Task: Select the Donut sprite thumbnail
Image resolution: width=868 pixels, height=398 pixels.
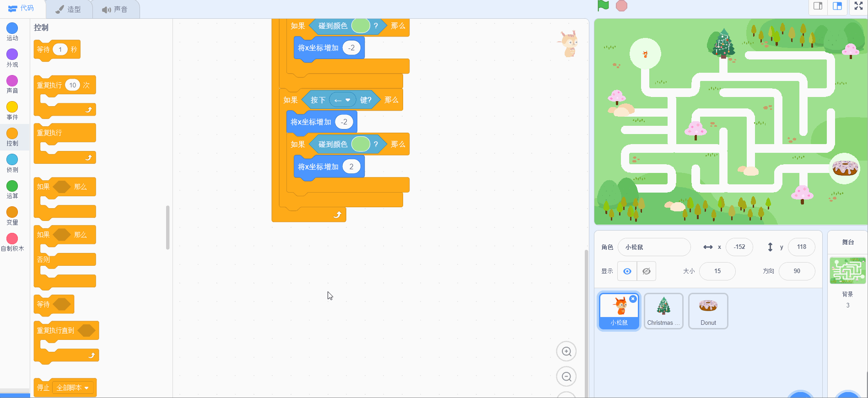Action: tap(708, 311)
